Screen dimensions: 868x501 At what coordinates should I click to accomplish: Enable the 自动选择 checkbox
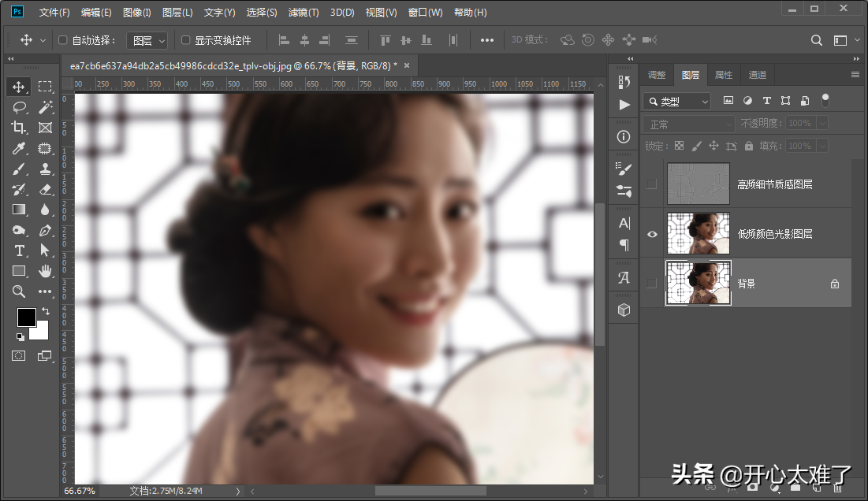tap(62, 40)
